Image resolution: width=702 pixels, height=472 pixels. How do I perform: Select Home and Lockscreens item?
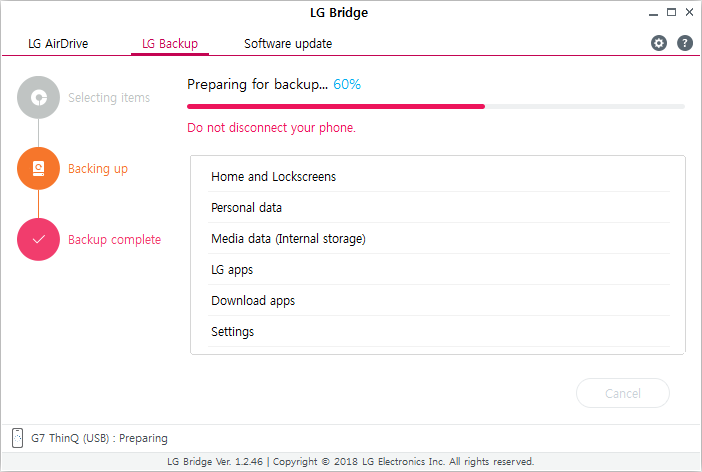pos(439,176)
